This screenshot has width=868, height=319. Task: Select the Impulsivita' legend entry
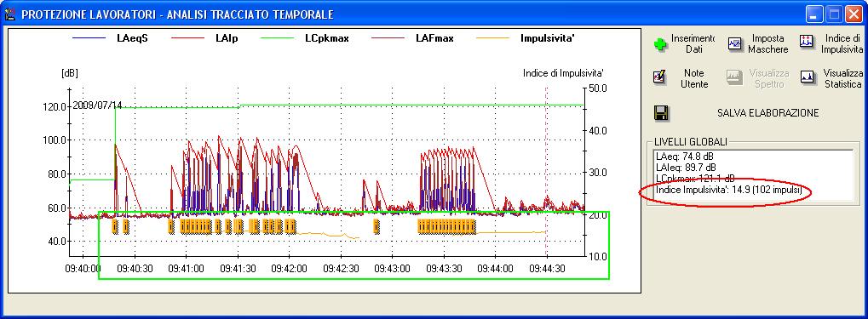coord(548,38)
